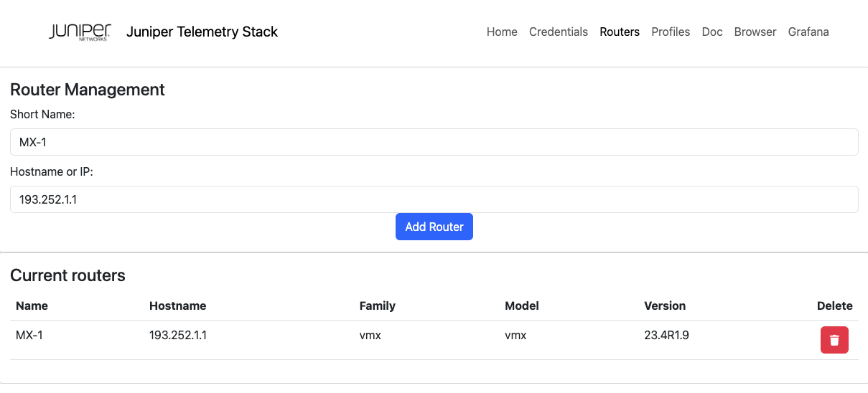Select the Routers navigation item

(x=620, y=32)
